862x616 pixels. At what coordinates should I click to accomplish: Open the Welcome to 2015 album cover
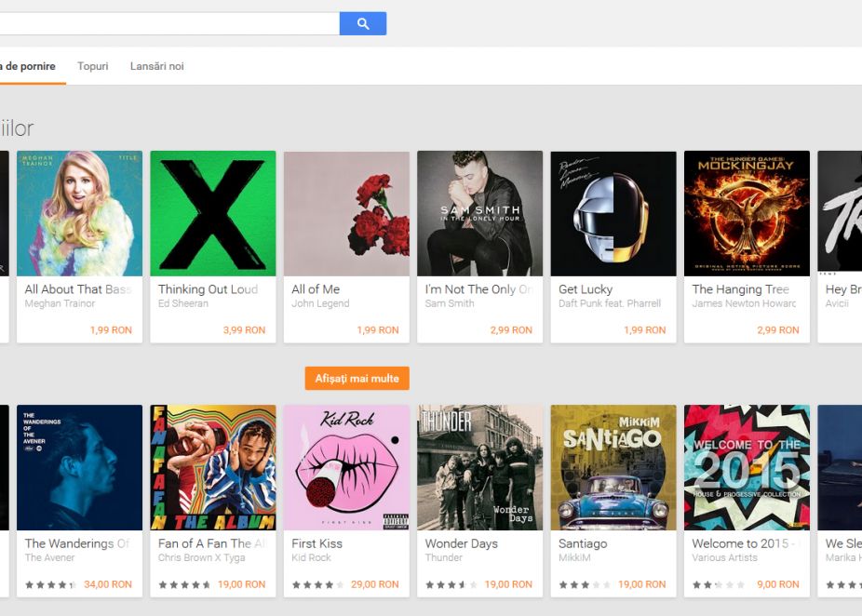click(746, 465)
